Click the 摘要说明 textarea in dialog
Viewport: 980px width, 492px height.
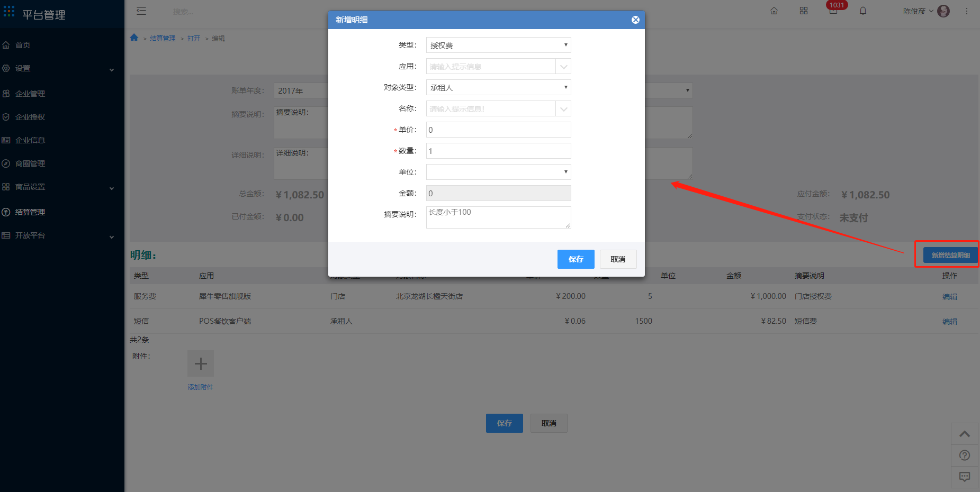pos(498,217)
